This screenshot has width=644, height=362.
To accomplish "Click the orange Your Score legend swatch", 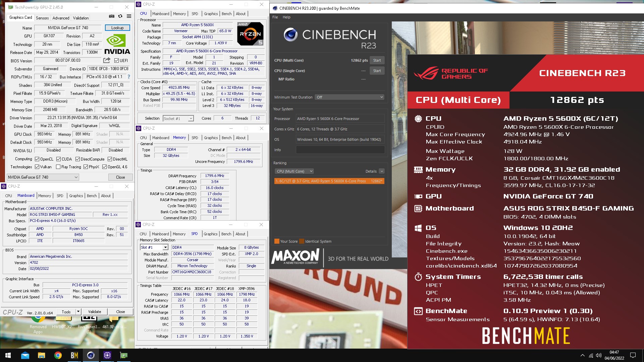I will point(277,241).
